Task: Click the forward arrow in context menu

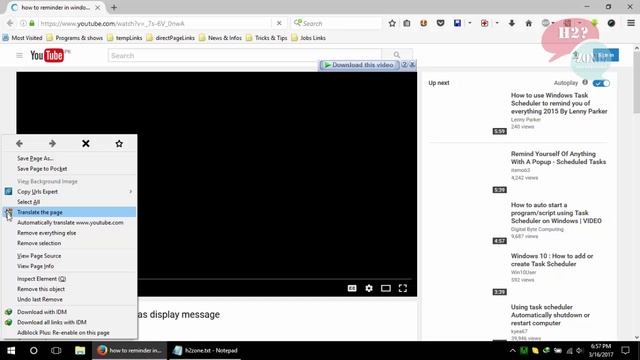Action: [52, 144]
